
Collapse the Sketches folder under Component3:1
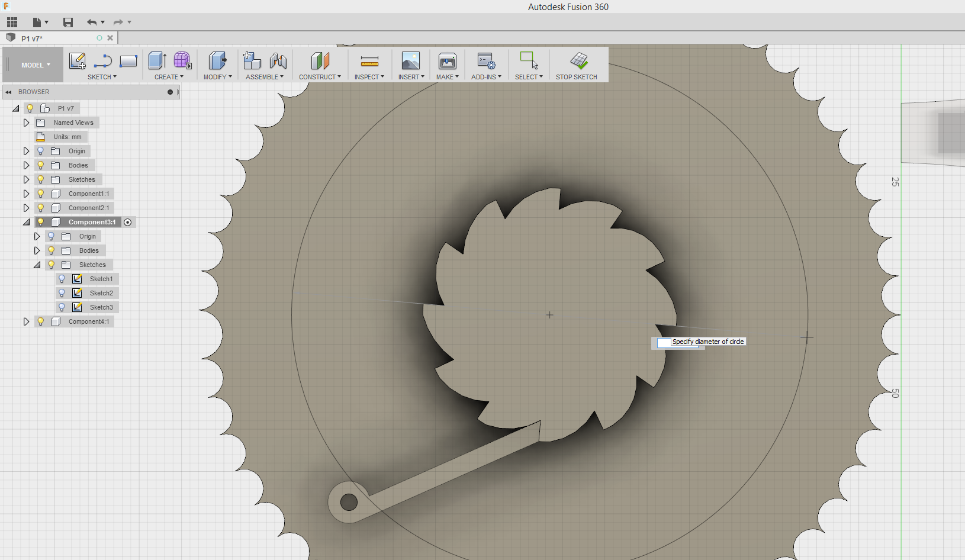pos(37,265)
